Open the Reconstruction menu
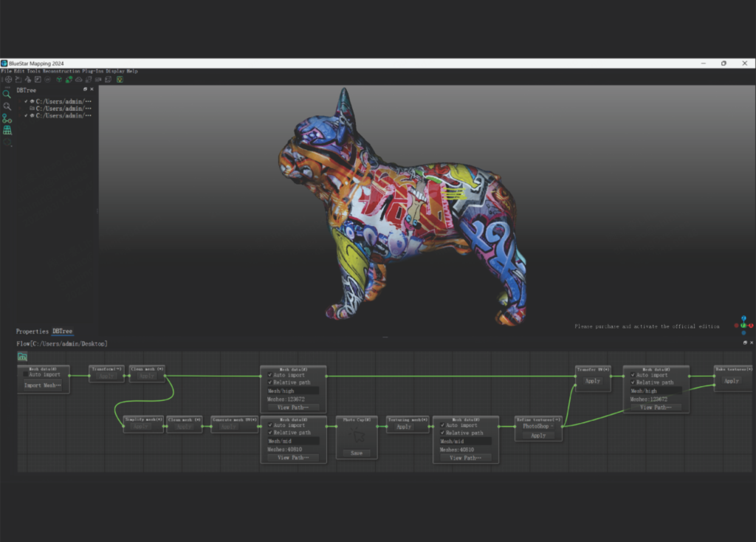Image resolution: width=756 pixels, height=542 pixels. pos(61,72)
